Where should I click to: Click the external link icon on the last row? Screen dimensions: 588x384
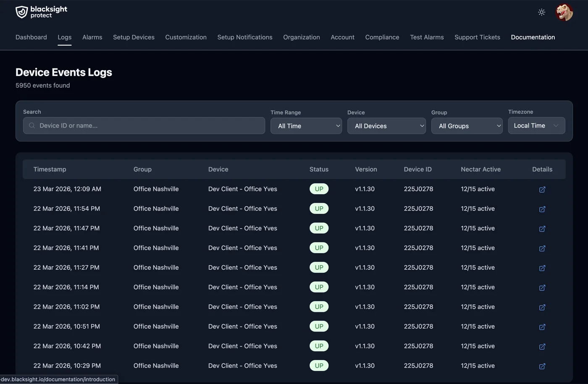click(542, 366)
